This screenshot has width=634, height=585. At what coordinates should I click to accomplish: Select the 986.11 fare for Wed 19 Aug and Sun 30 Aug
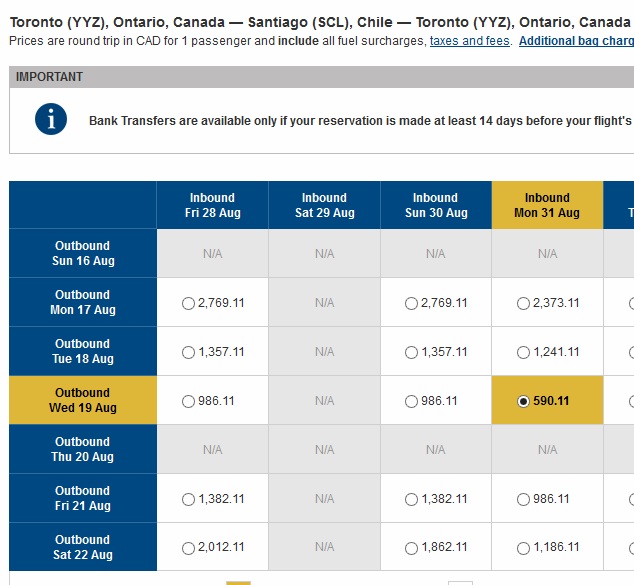pyautogui.click(x=412, y=401)
